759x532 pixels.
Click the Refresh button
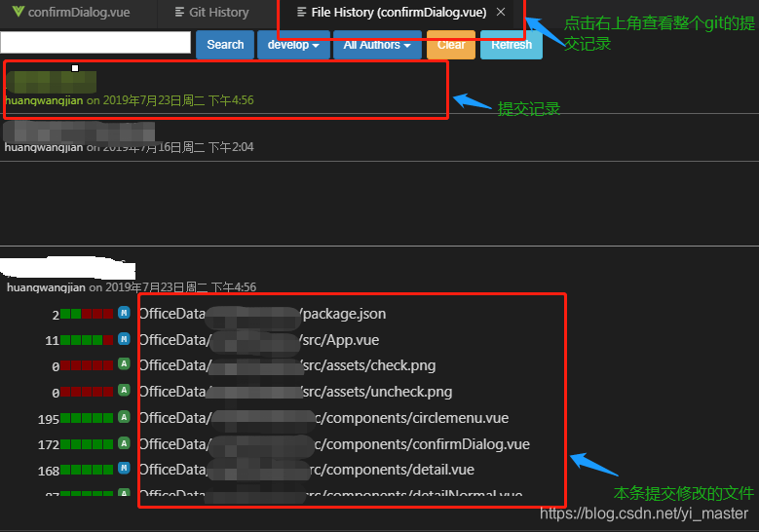point(512,45)
